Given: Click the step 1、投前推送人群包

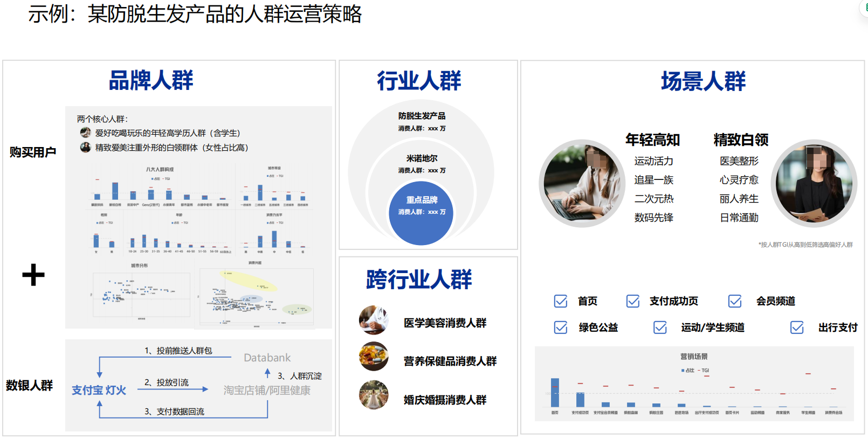Looking at the screenshot, I should point(178,351).
